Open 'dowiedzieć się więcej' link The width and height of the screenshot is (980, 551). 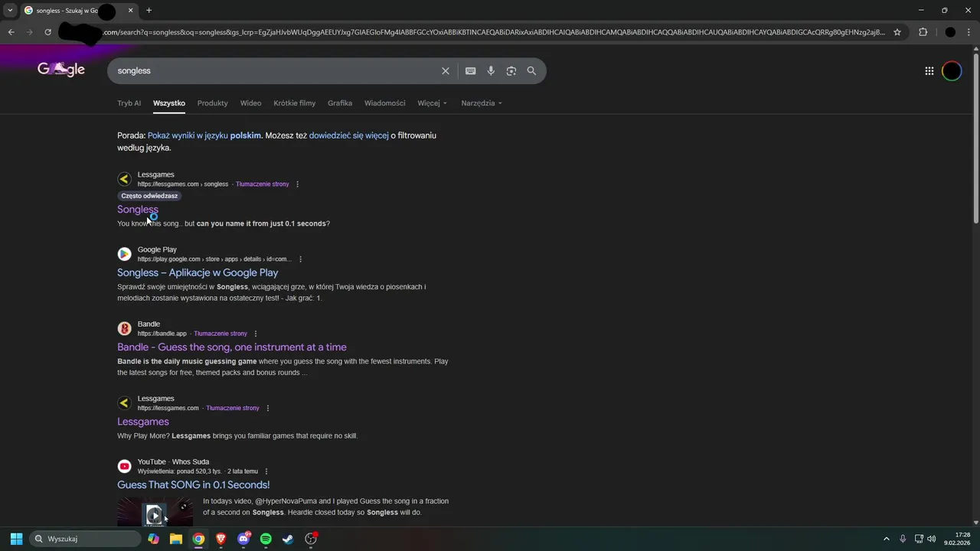[x=348, y=135]
